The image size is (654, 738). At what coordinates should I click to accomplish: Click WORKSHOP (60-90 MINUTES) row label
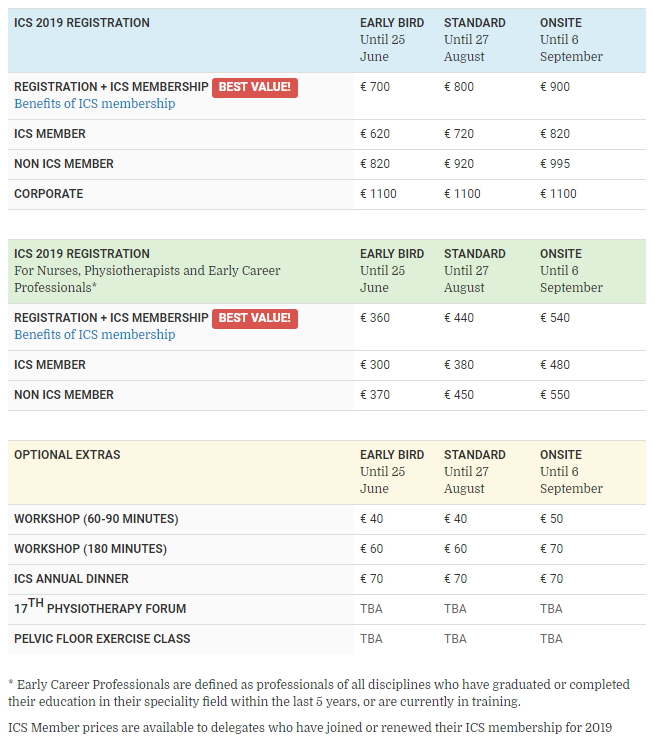96,519
